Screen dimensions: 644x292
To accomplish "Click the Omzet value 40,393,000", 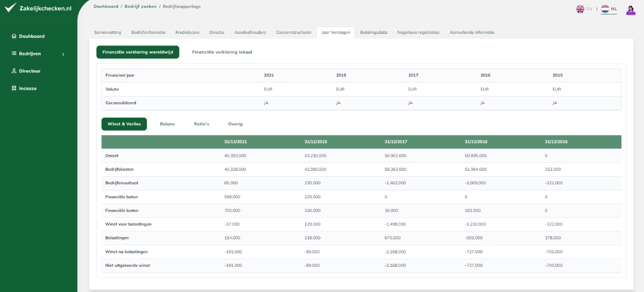I will pyautogui.click(x=235, y=155).
